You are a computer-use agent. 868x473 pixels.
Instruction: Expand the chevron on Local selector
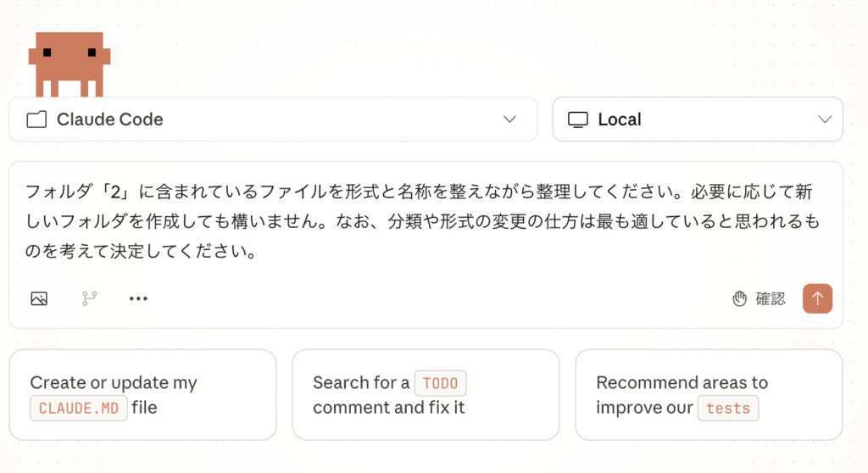(825, 120)
